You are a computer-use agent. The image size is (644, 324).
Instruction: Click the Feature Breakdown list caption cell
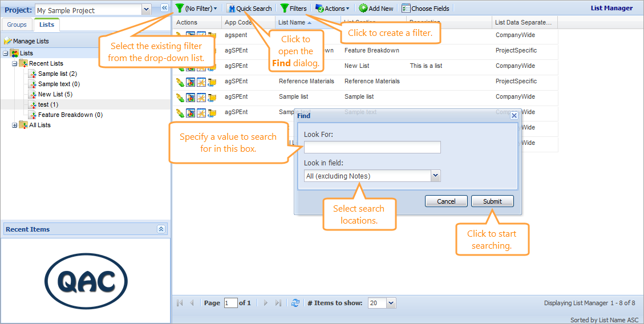(372, 51)
